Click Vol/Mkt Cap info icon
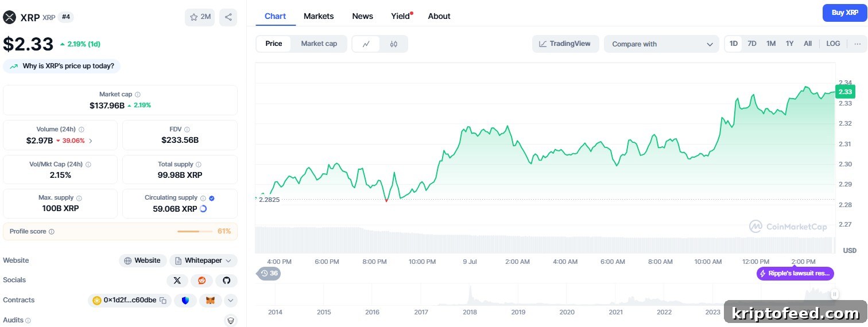 pyautogui.click(x=88, y=165)
